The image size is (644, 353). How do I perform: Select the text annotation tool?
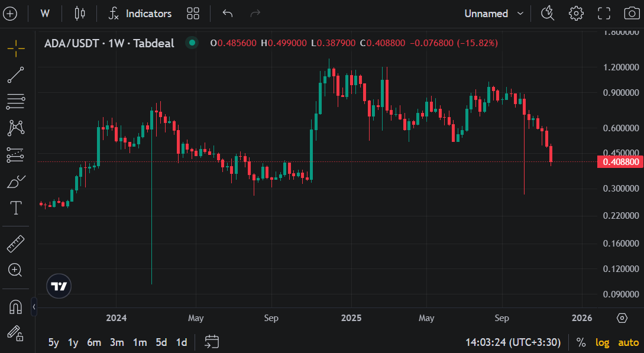16,208
